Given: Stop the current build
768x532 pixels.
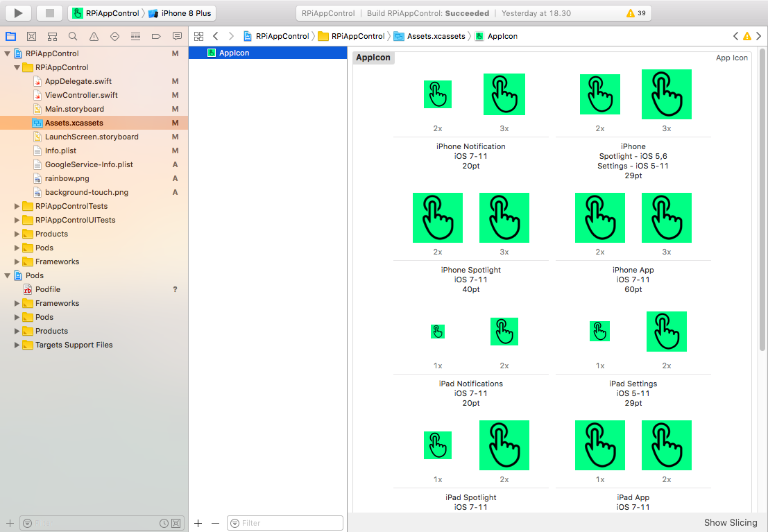Looking at the screenshot, I should tap(49, 12).
